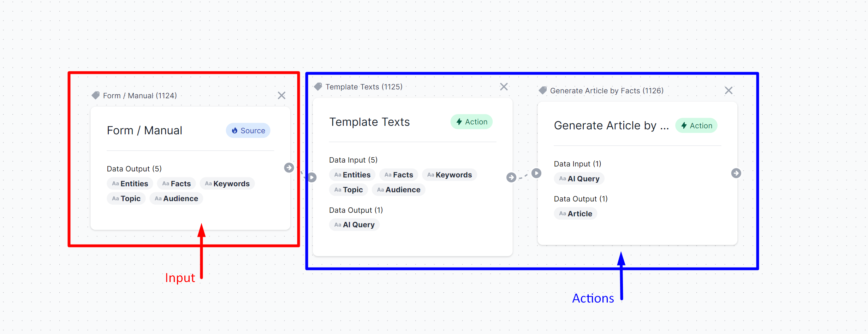This screenshot has width=868, height=334.
Task: Click the output arrow port on Template Texts
Action: (511, 177)
